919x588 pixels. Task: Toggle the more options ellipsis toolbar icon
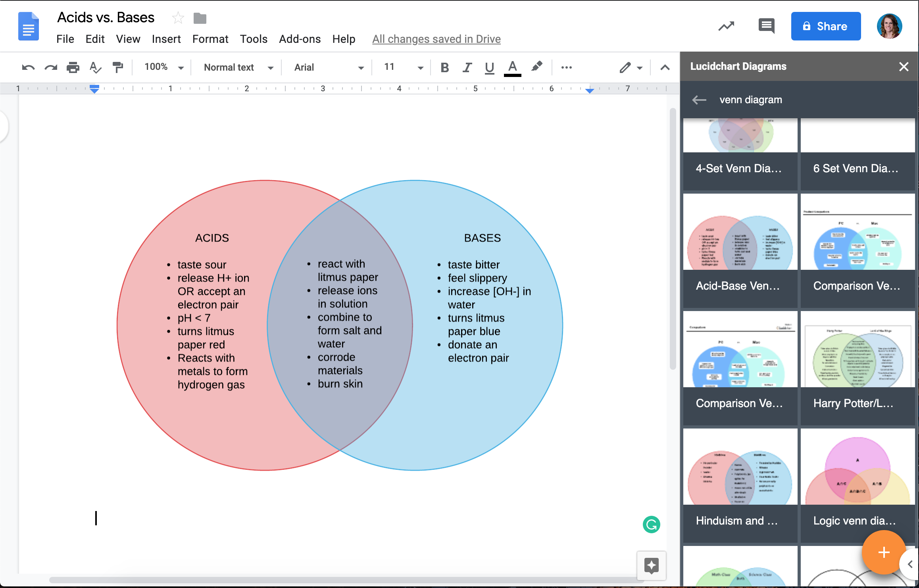[x=567, y=67]
